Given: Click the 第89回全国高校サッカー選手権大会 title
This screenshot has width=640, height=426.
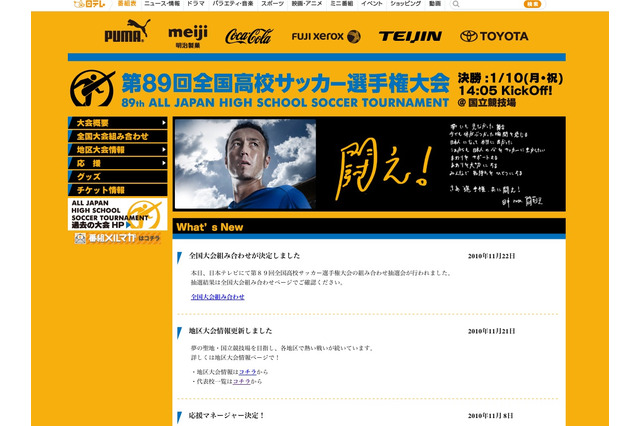Looking at the screenshot, I should (285, 83).
